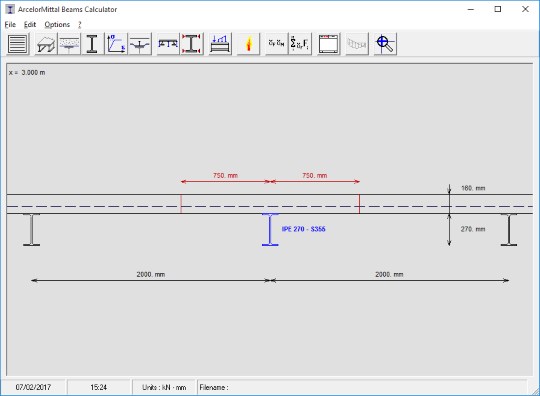Open the question mark help menu
This screenshot has height=396, width=540.
(80, 24)
